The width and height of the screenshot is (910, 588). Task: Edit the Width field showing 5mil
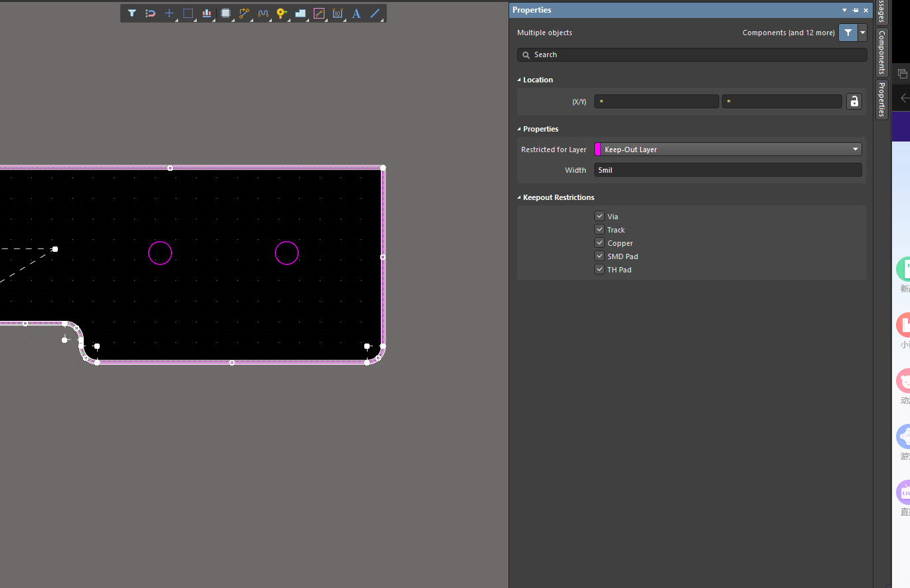coord(728,170)
